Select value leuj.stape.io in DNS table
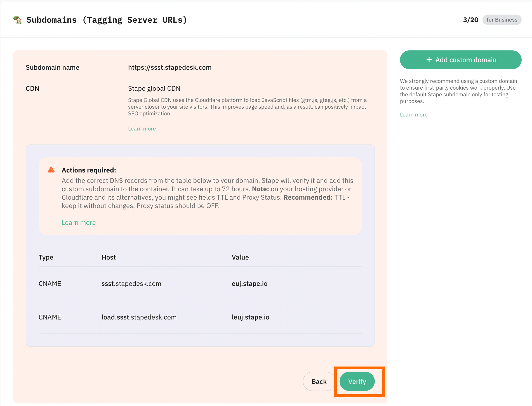532x406 pixels. 251,317
